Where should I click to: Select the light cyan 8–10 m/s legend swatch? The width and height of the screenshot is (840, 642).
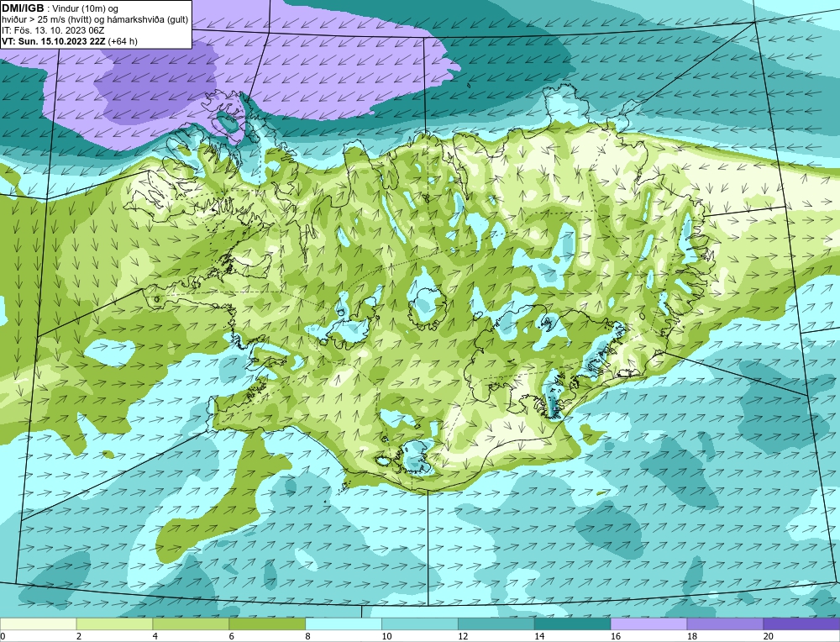coord(344,624)
